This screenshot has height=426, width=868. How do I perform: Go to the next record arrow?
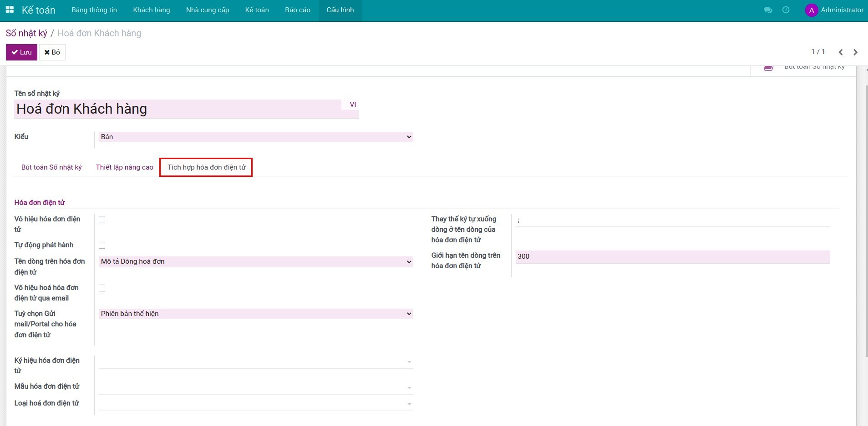[855, 52]
